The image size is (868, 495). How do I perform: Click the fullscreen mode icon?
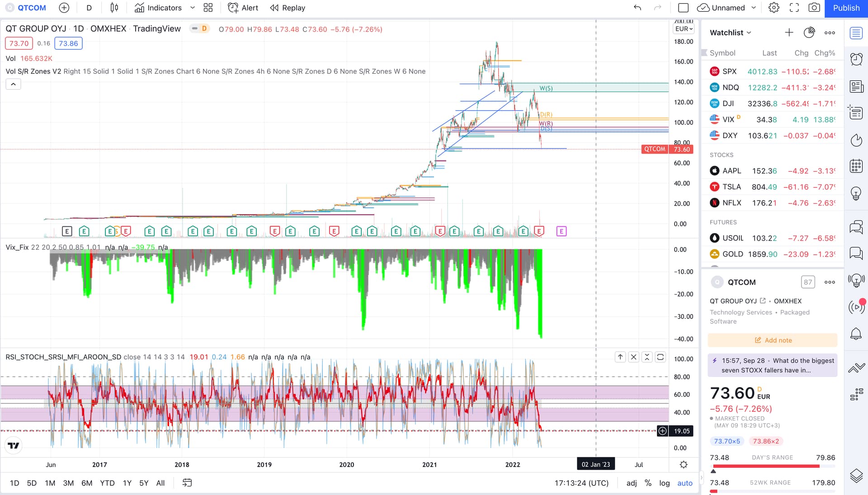pos(794,8)
